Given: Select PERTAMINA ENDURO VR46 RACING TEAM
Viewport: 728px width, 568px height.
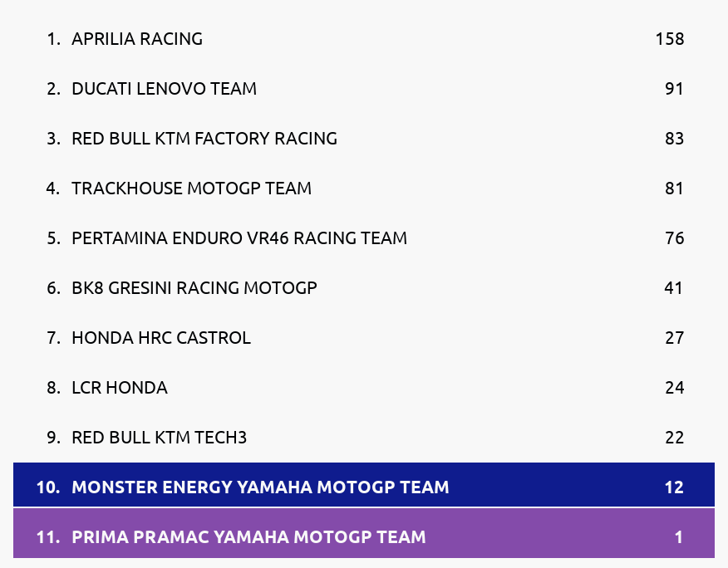Looking at the screenshot, I should click(x=239, y=238).
